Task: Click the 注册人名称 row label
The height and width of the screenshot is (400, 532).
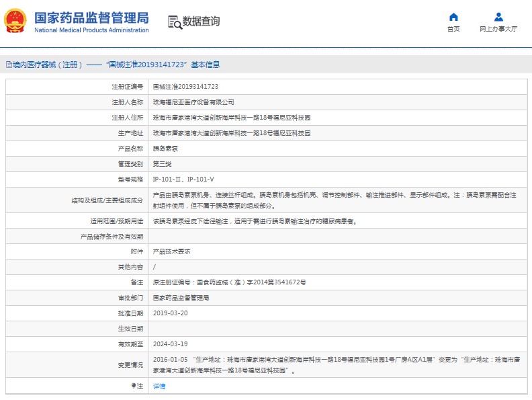Action: [x=128, y=102]
